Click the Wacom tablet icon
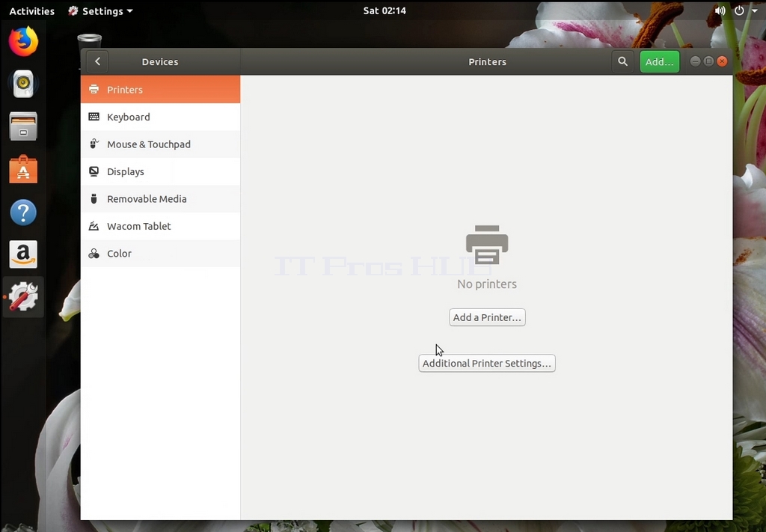This screenshot has height=532, width=766. tap(94, 226)
